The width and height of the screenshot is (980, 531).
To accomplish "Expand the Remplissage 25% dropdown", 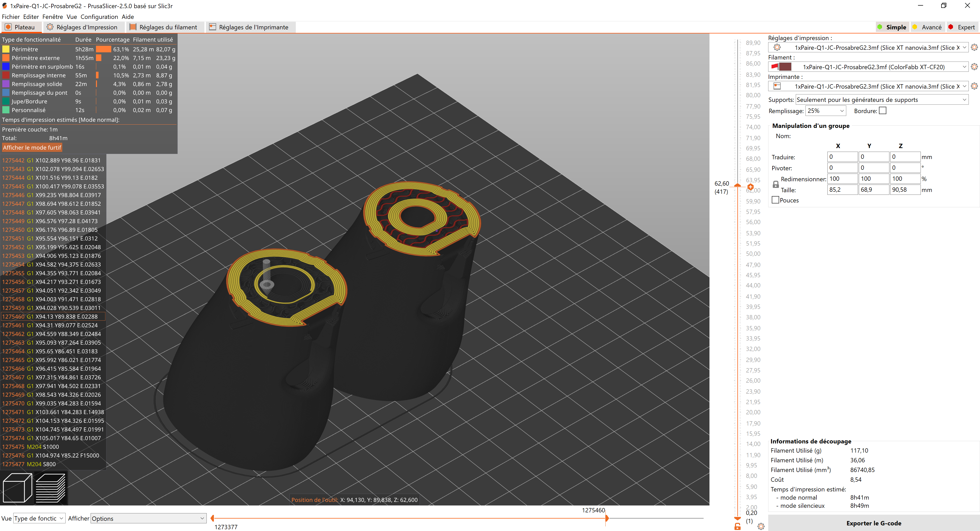I will (825, 111).
